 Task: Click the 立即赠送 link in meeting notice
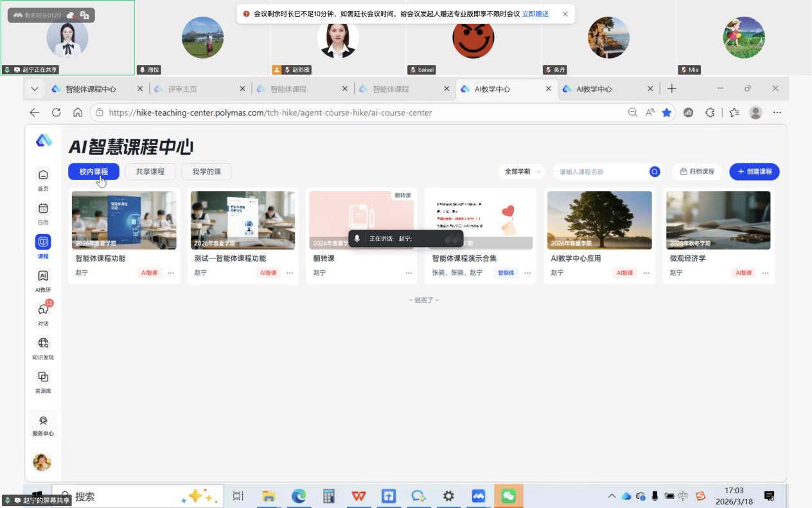(535, 14)
